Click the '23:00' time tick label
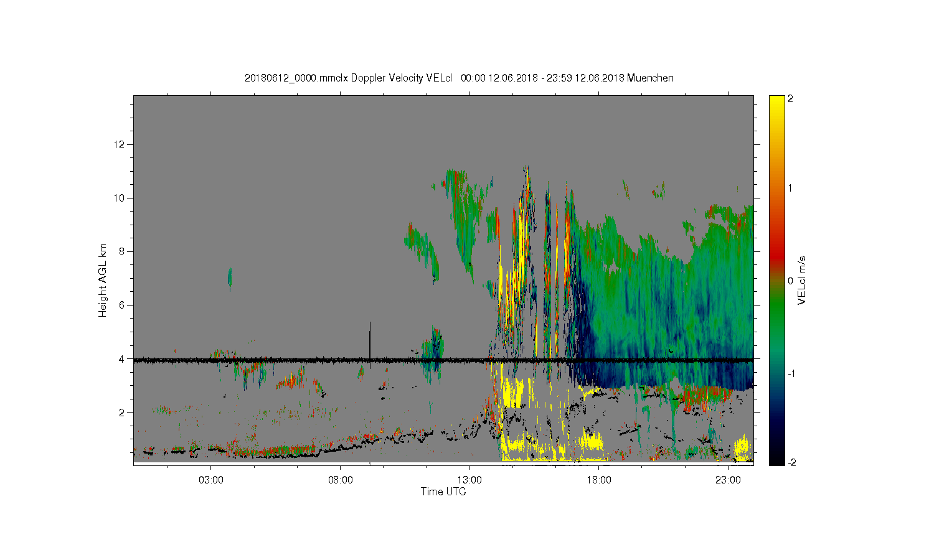The width and height of the screenshot is (934, 560). pyautogui.click(x=728, y=480)
